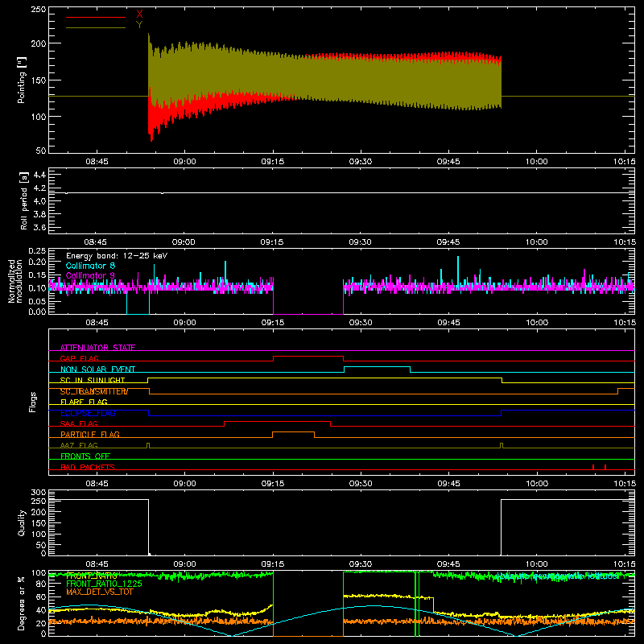The image size is (644, 644).
Task: Click the GAP_FLAG label
Action: pos(79,358)
